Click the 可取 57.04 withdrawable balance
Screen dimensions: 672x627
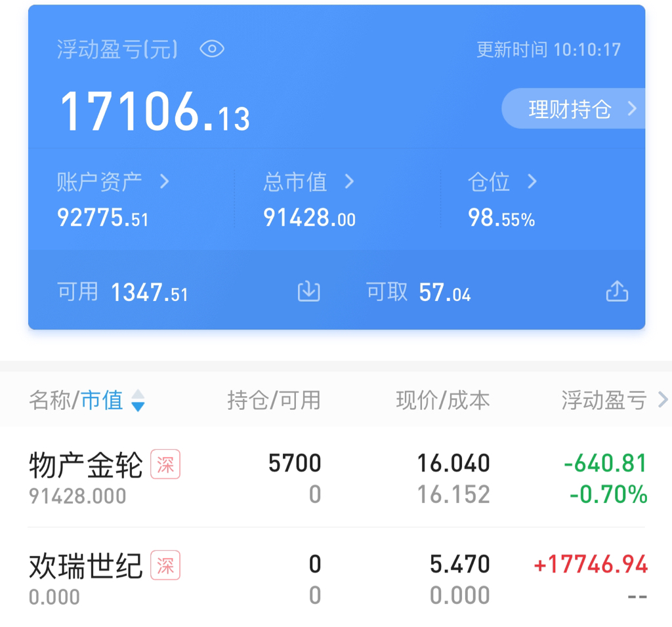tap(419, 292)
